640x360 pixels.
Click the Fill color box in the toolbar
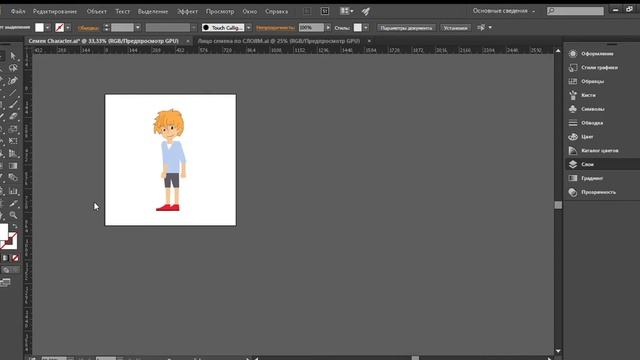pyautogui.click(x=3, y=231)
